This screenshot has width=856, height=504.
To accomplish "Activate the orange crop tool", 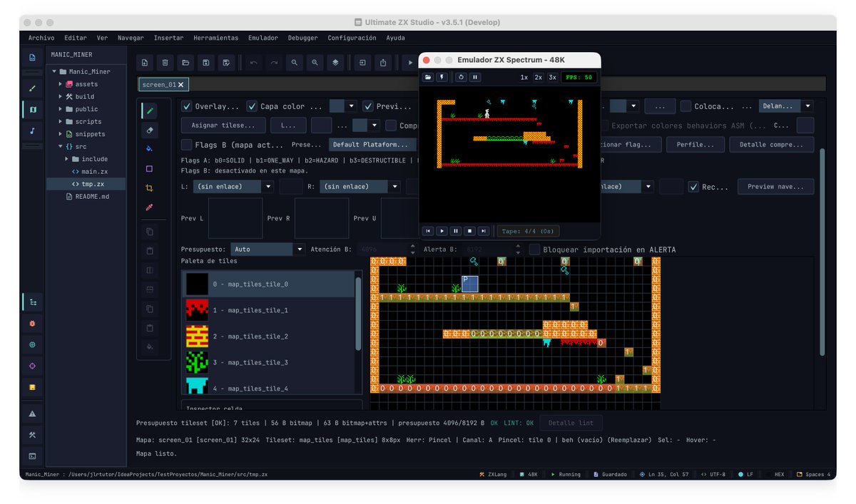I will (150, 188).
